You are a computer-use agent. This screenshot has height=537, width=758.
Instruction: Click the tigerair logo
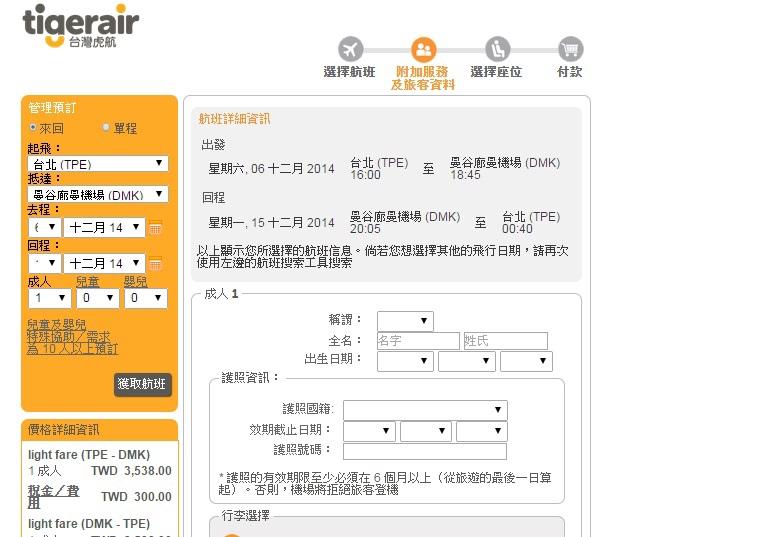(x=81, y=26)
